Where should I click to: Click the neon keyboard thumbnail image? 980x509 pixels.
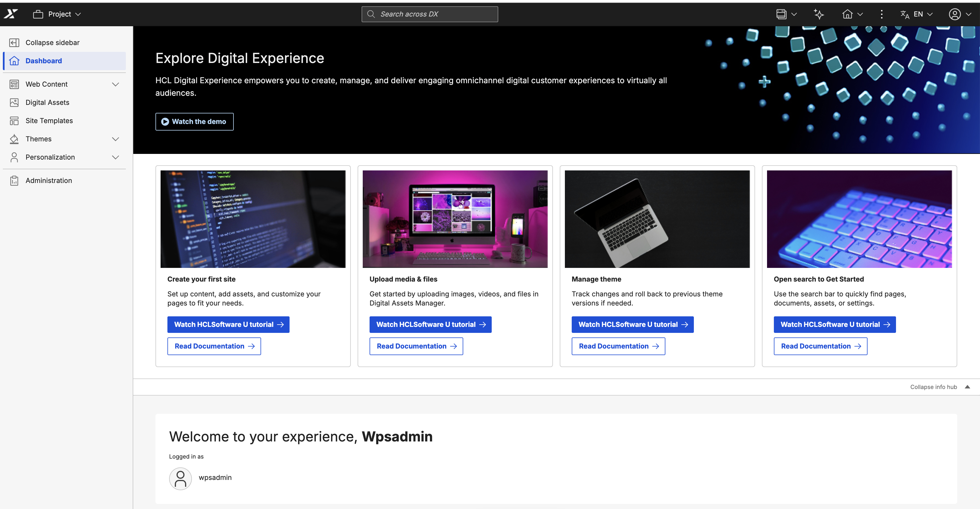click(859, 219)
